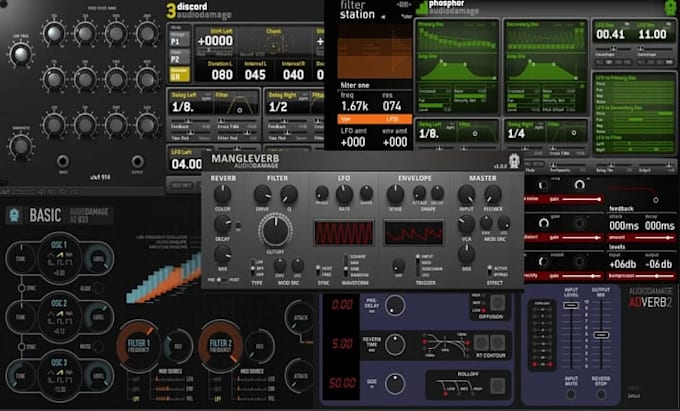Click the Mangleverb master FEEDBACK knob

(x=493, y=195)
